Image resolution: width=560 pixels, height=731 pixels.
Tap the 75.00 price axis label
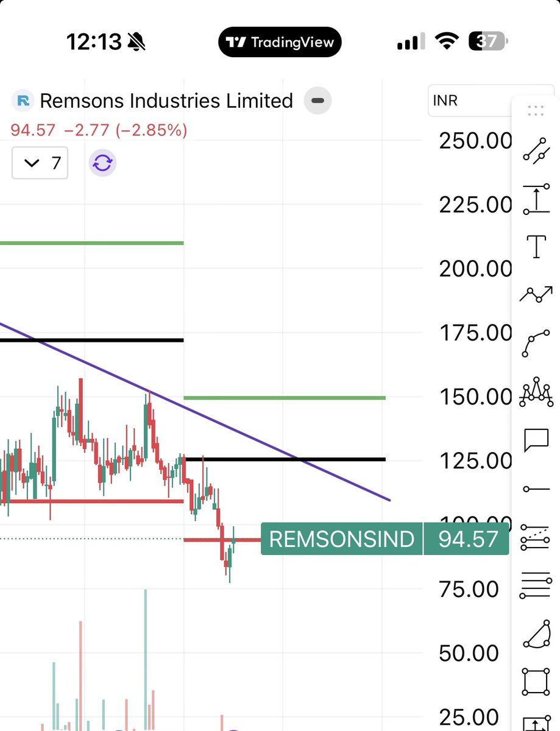coord(468,589)
